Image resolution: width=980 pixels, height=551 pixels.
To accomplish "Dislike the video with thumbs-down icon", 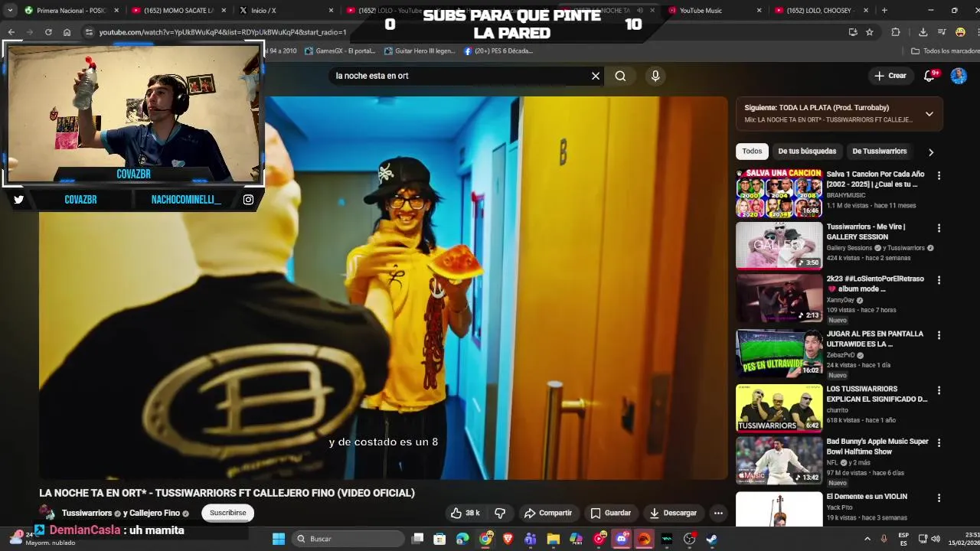I will [500, 513].
